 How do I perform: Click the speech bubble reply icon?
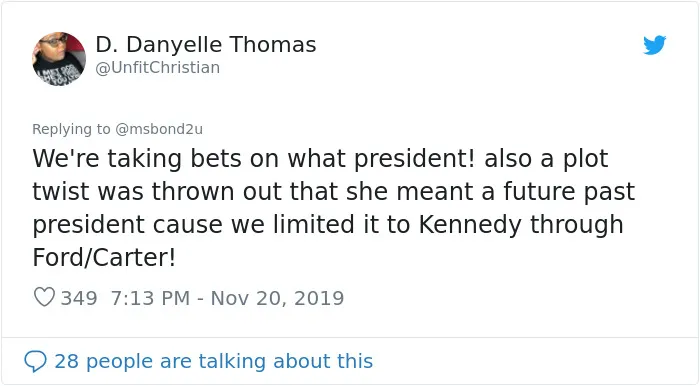(35, 361)
